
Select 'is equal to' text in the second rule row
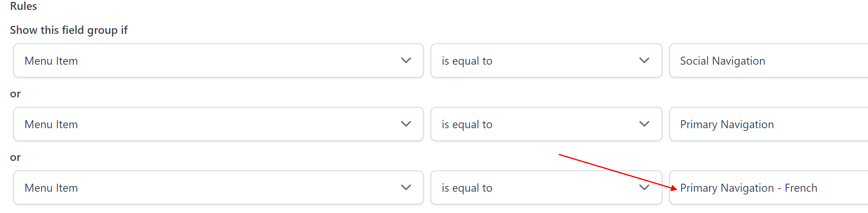coord(467,124)
